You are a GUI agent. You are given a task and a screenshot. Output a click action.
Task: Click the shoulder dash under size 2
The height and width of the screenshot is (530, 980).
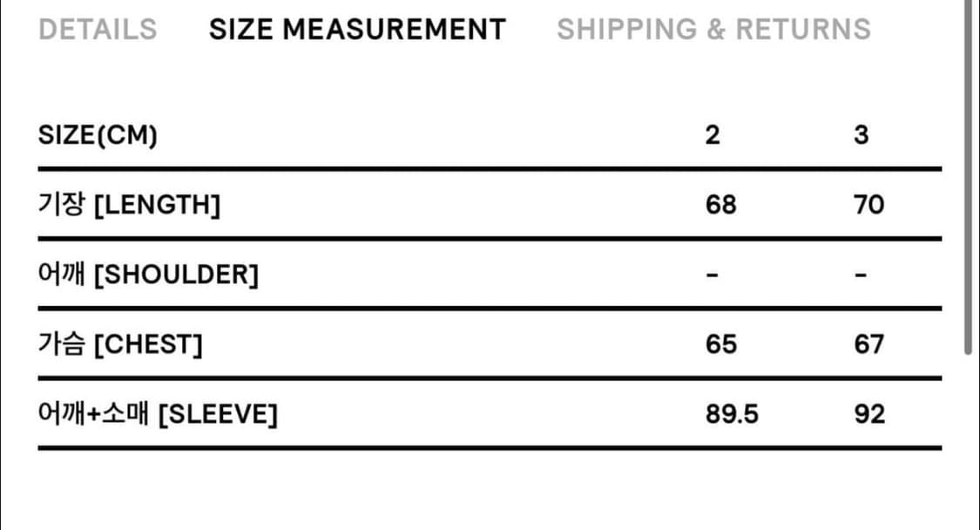point(713,275)
